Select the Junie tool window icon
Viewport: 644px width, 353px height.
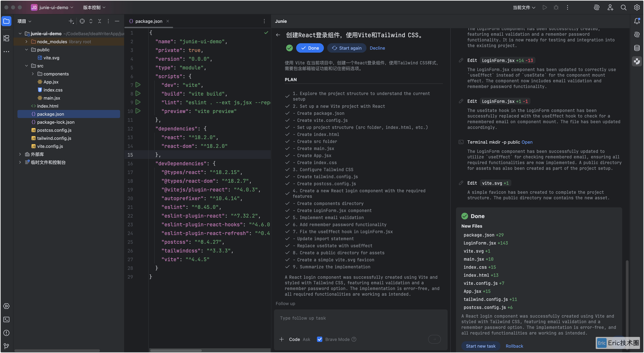[x=637, y=61]
